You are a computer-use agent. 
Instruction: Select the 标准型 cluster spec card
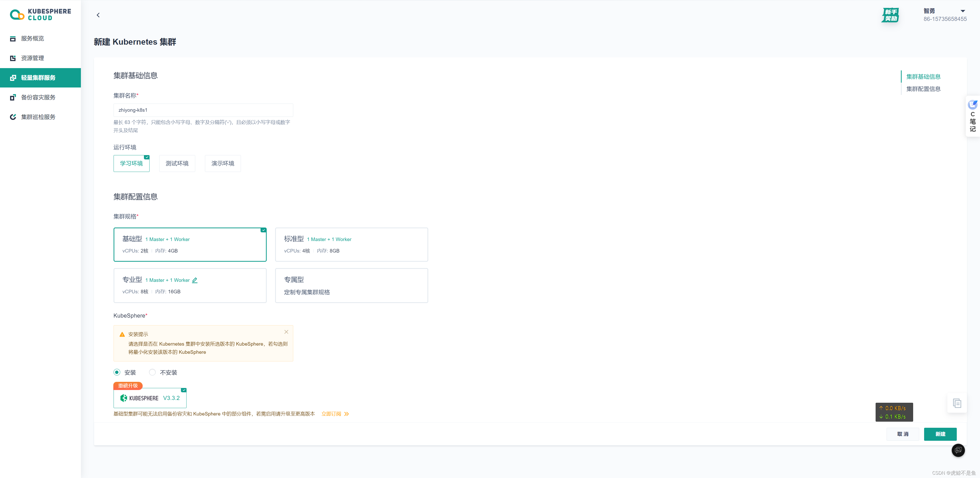[351, 245]
